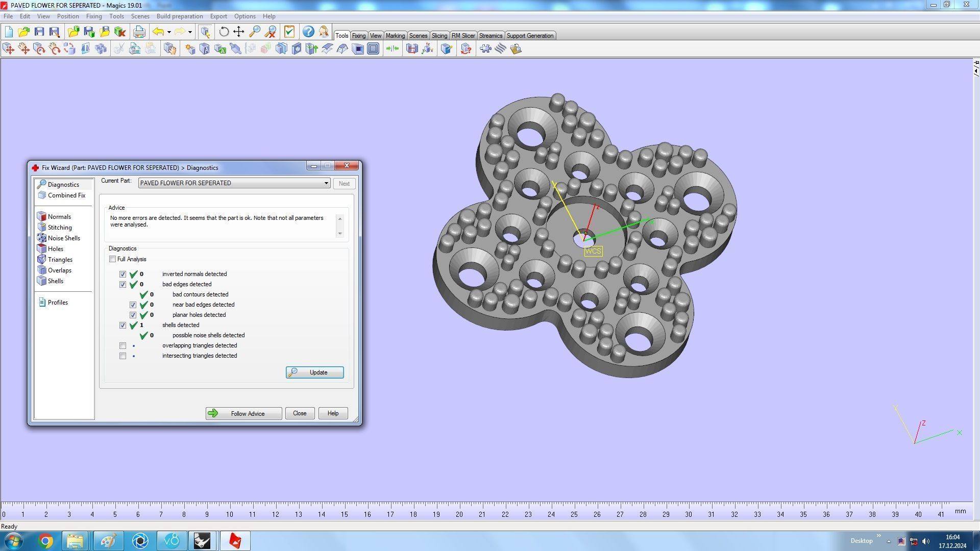Image resolution: width=980 pixels, height=551 pixels.
Task: Switch to the Support Generation tab
Action: click(x=529, y=36)
